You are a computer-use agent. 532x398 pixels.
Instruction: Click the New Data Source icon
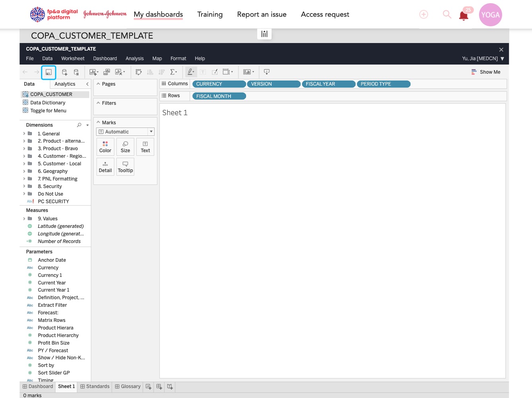tap(65, 72)
